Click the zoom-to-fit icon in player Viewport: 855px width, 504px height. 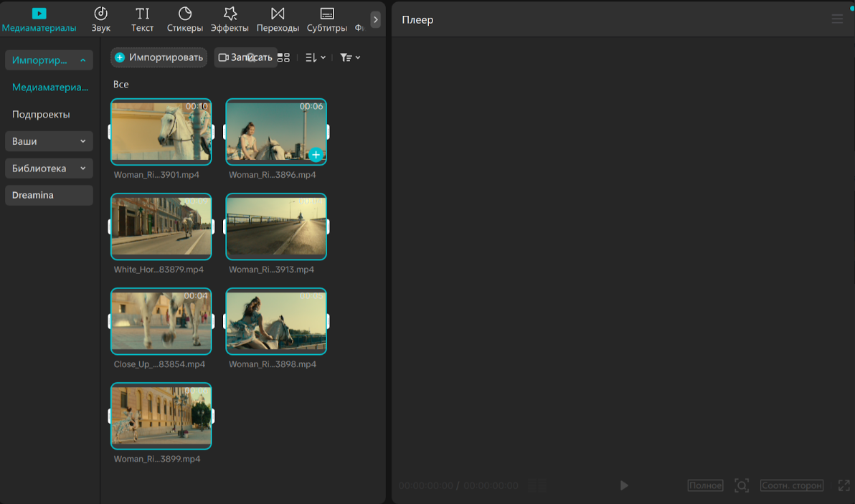pyautogui.click(x=742, y=485)
